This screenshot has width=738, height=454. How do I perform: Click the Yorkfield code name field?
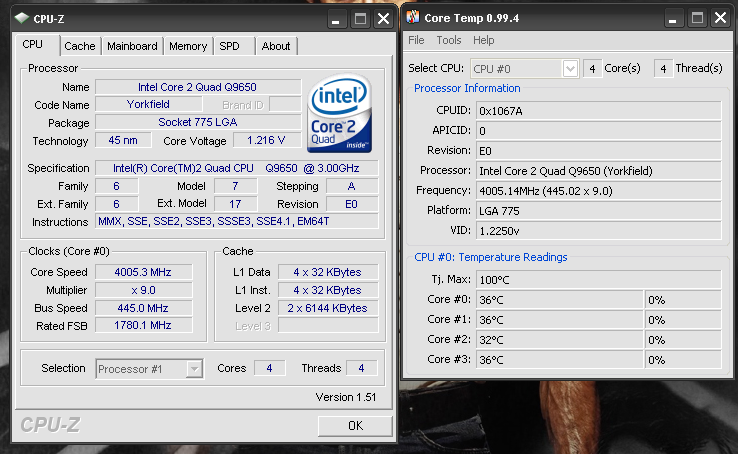[149, 104]
